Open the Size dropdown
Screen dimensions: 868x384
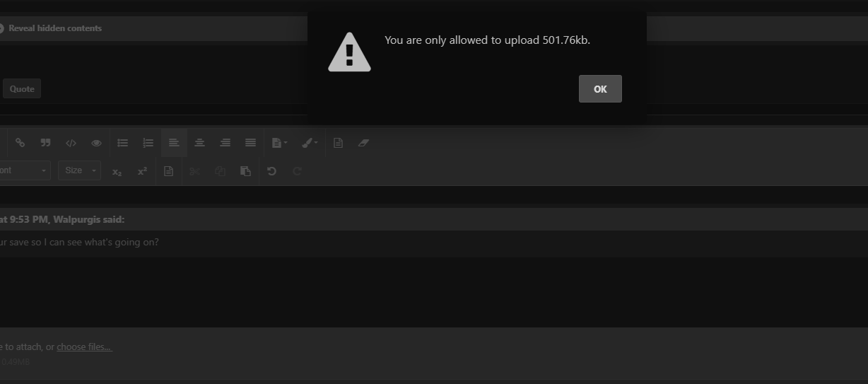tap(79, 170)
